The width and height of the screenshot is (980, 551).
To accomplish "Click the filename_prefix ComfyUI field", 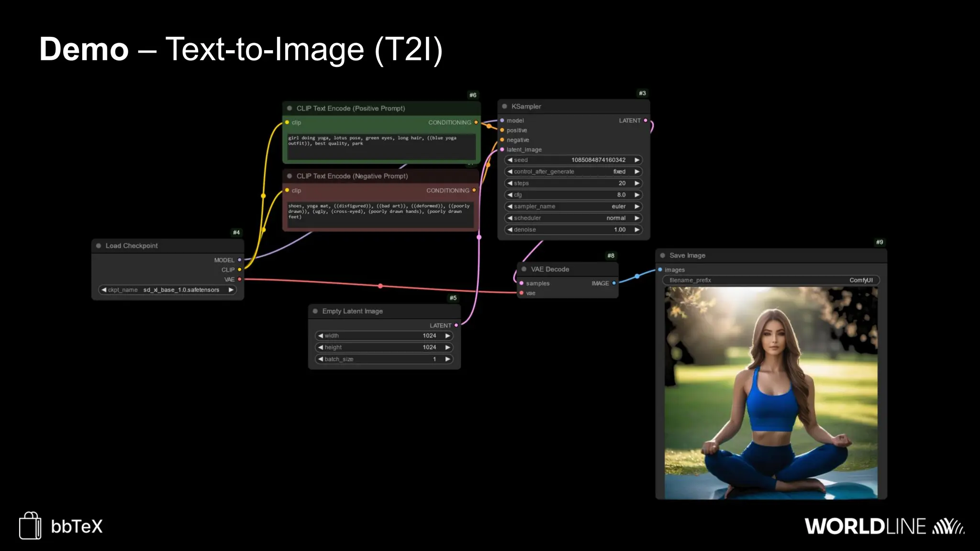I will tap(770, 280).
